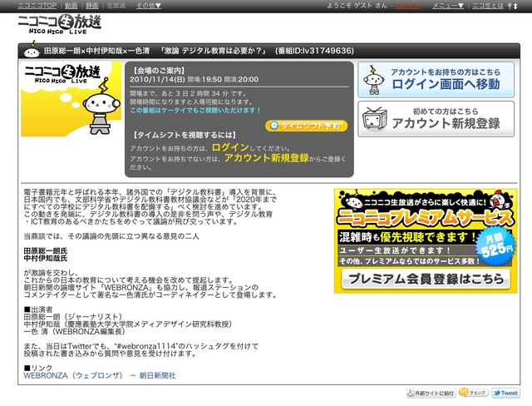Image resolution: width=532 pixels, height=406 pixels.
Task: Click the date 2010/11/14(日)
Action: click(x=157, y=79)
